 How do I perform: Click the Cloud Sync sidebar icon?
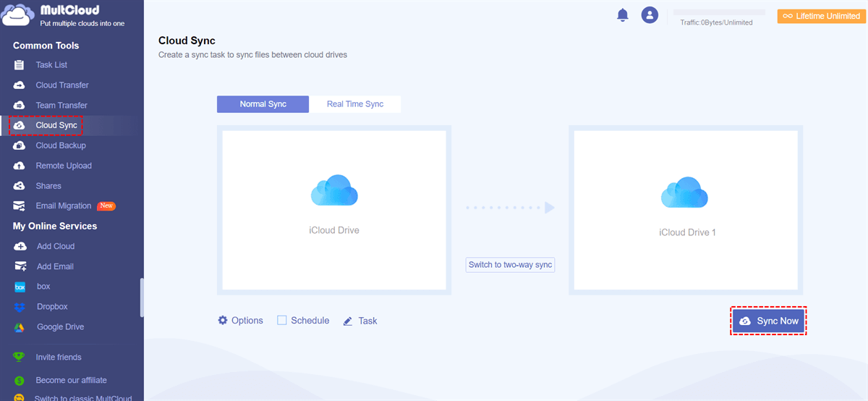[20, 126]
